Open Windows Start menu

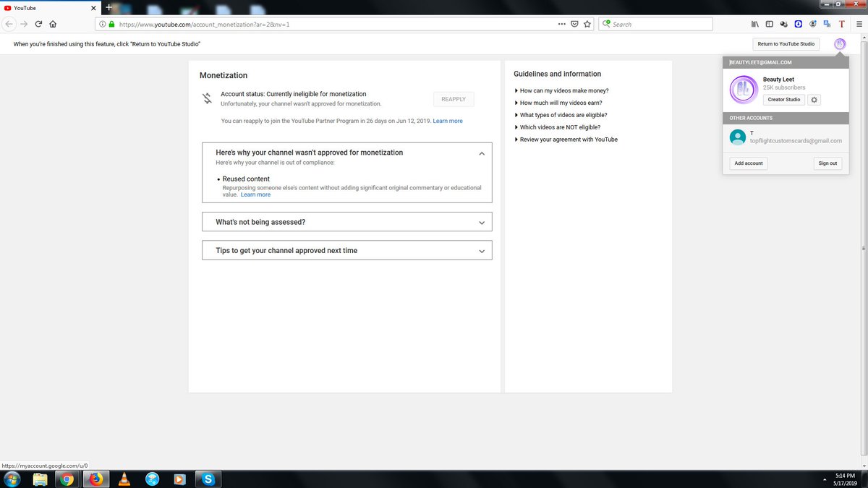[x=12, y=479]
